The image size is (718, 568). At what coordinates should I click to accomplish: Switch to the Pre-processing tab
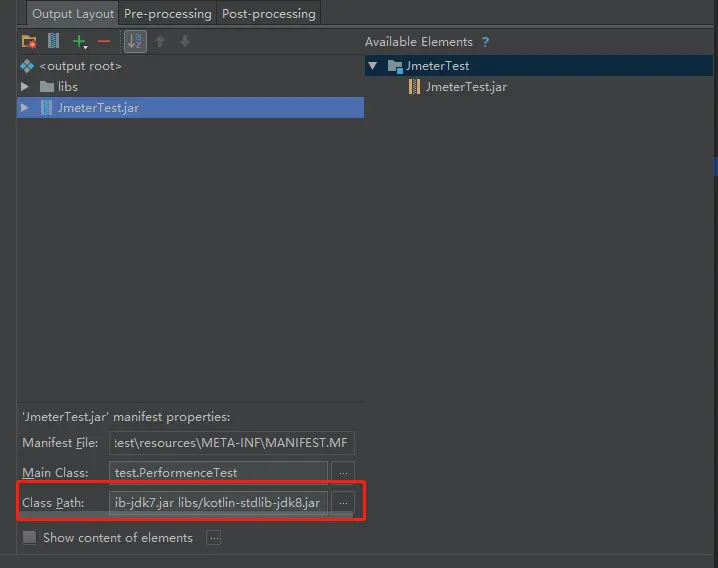coord(168,14)
